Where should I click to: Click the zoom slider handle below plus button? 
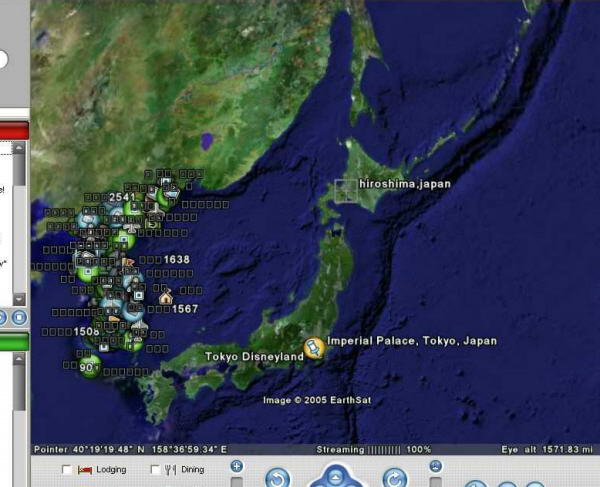pos(237,483)
